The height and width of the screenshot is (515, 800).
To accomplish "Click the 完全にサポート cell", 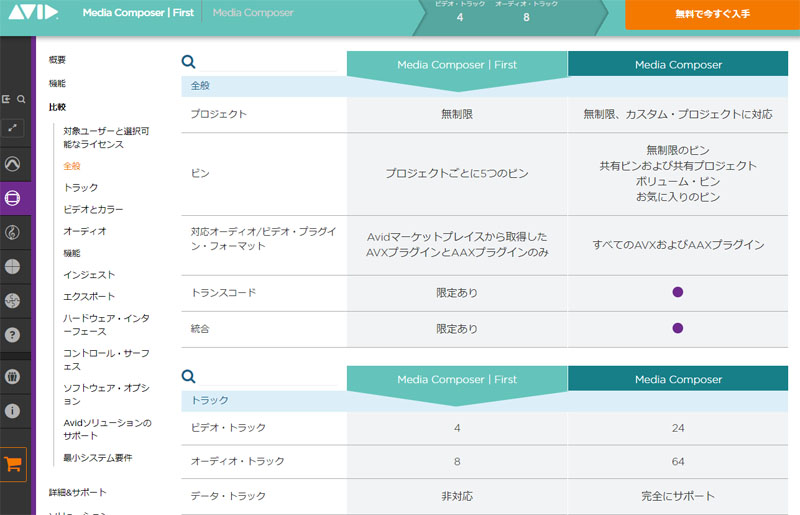I will [x=678, y=496].
